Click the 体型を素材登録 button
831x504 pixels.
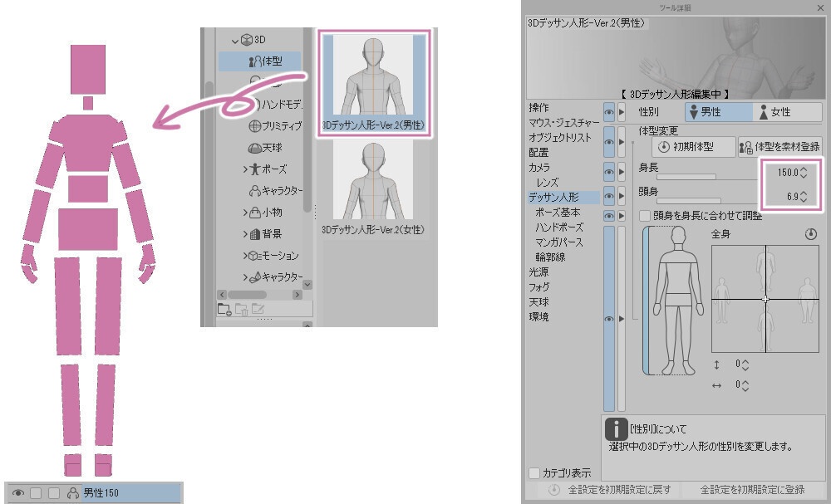tap(780, 147)
